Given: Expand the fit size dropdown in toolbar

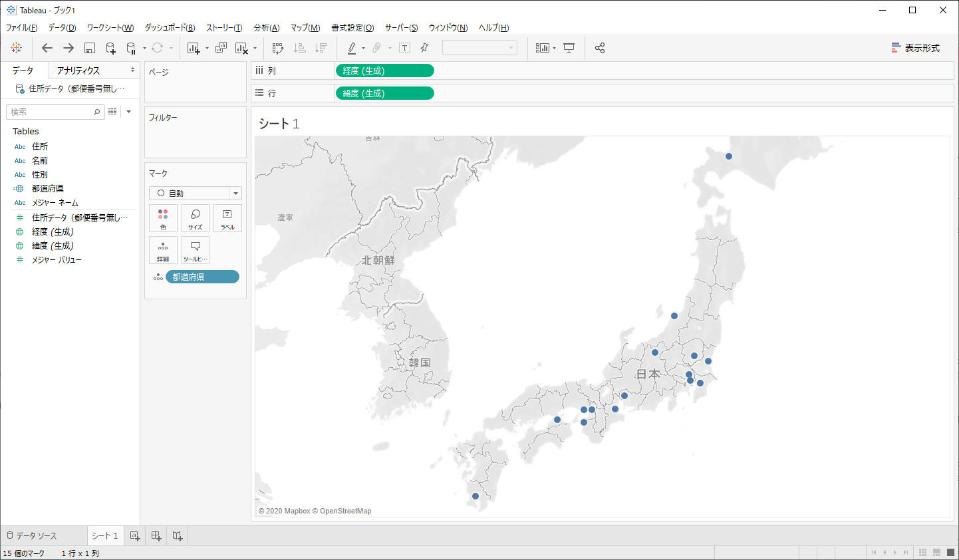Looking at the screenshot, I should click(x=479, y=48).
